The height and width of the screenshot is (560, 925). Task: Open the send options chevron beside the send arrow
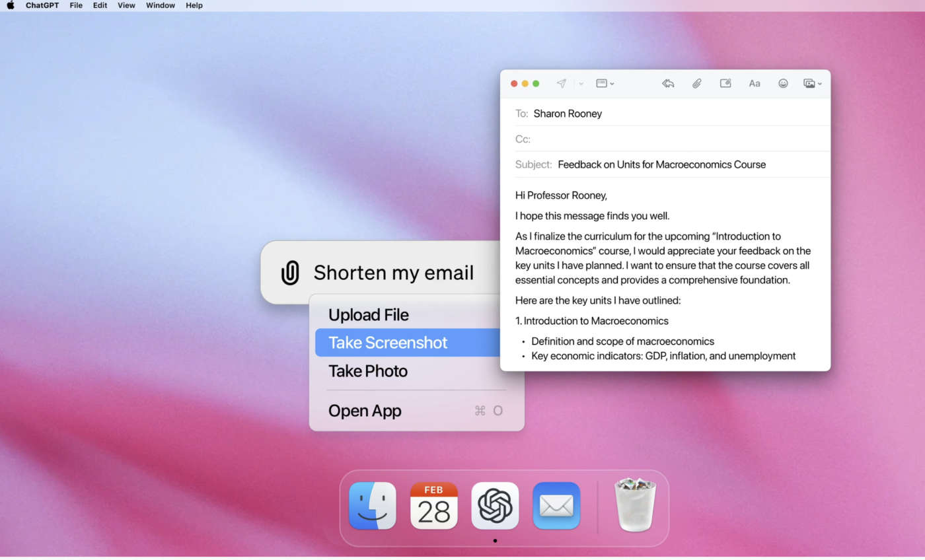tap(581, 84)
